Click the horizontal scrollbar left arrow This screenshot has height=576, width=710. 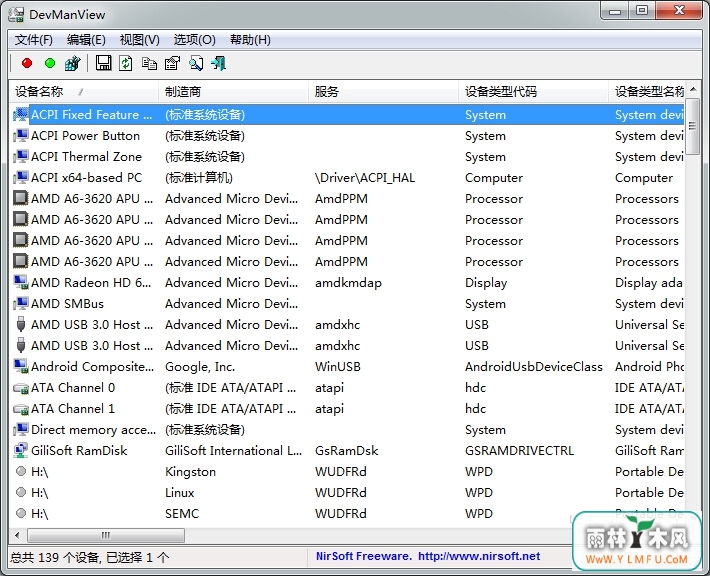tap(17, 535)
